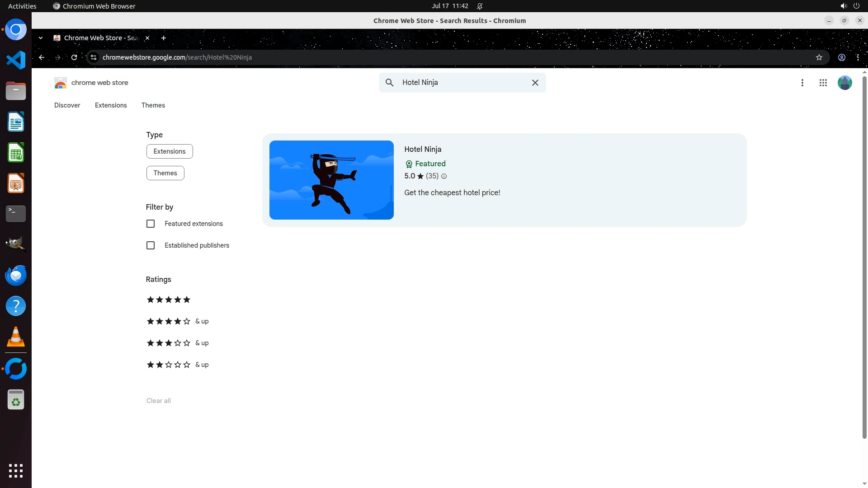Open the web store three-dot menu
Screen dimensions: 868x488
coord(802,83)
